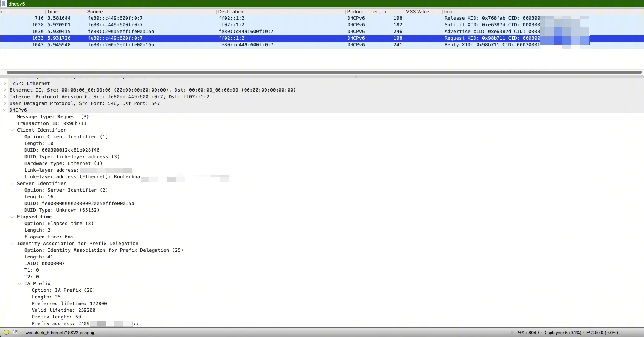Open the expert information yellow indicator
644x337 pixels.
coord(6,332)
